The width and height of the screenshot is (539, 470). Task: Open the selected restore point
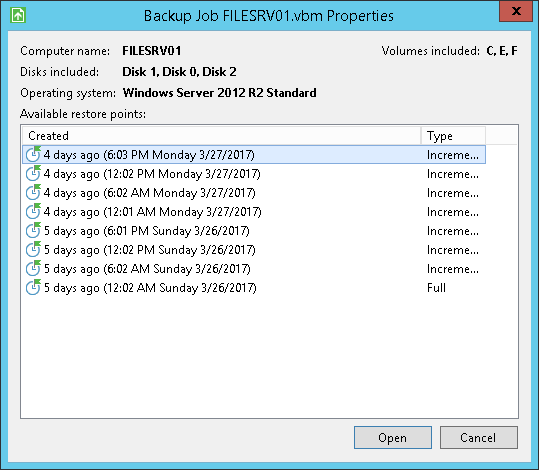393,437
